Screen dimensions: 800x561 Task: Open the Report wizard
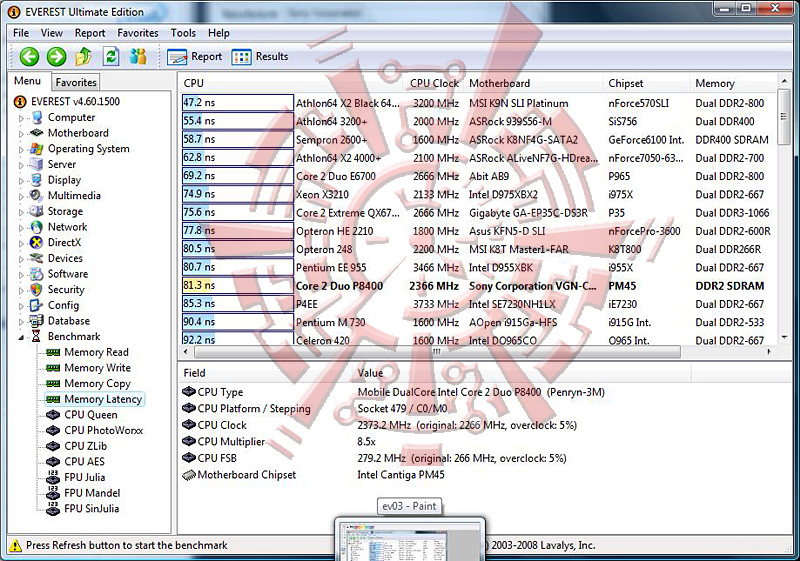(194, 57)
